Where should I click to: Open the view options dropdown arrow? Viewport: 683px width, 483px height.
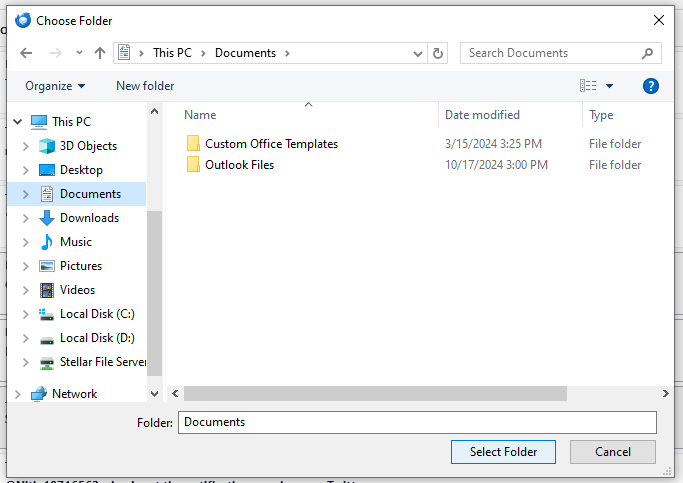pyautogui.click(x=610, y=86)
